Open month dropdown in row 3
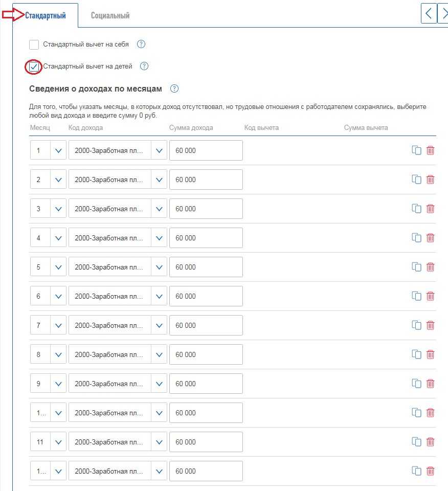448x491 pixels. 58,209
